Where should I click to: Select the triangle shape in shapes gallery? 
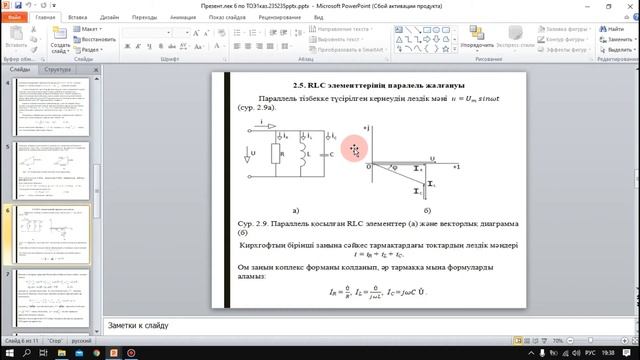click(x=399, y=40)
